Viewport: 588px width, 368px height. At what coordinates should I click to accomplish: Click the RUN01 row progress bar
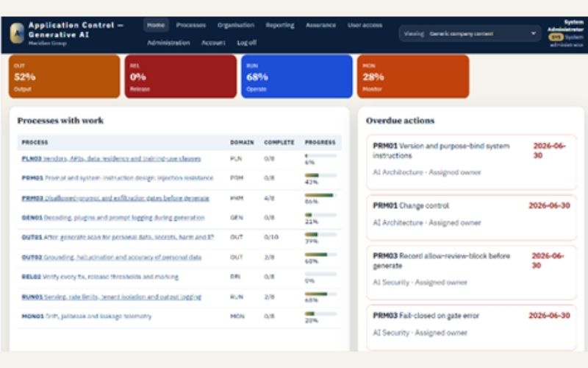[320, 294]
